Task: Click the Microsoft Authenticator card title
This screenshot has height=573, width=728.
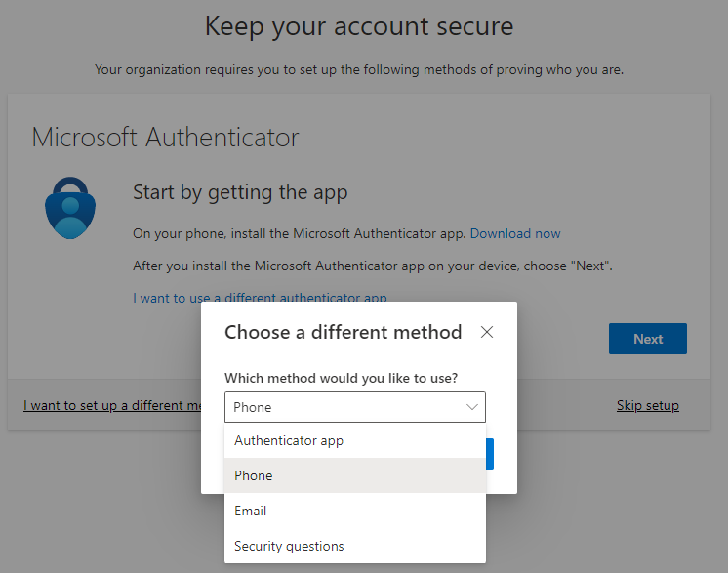Action: (x=165, y=137)
